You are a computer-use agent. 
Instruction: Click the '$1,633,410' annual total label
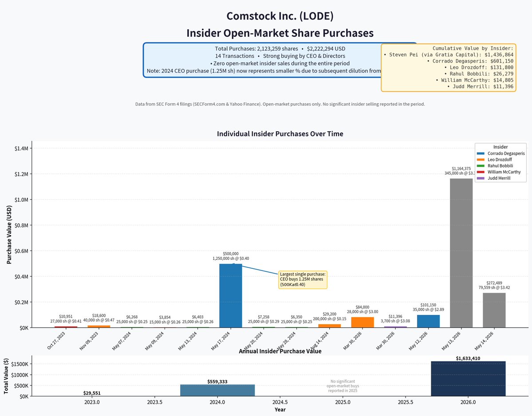tap(468, 358)
